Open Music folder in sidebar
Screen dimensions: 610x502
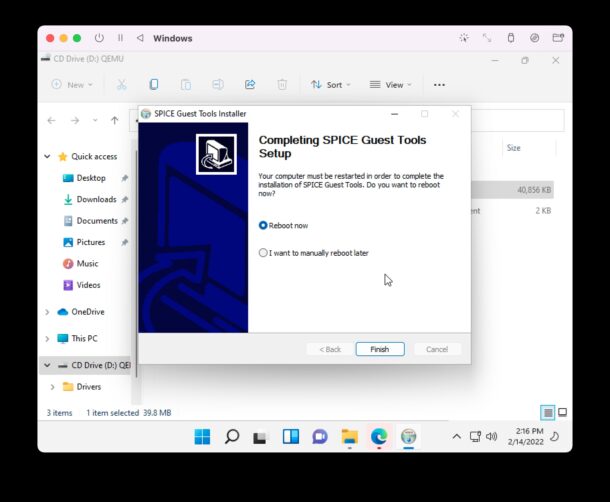tap(87, 263)
